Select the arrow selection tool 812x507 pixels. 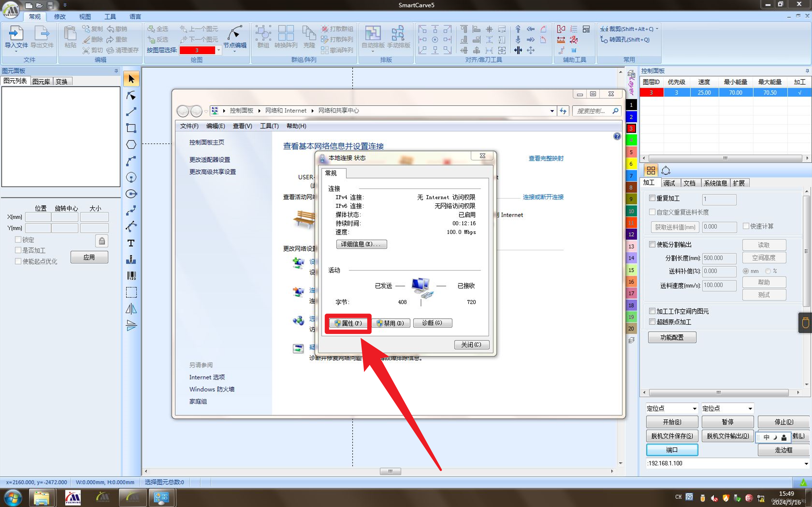coord(131,79)
